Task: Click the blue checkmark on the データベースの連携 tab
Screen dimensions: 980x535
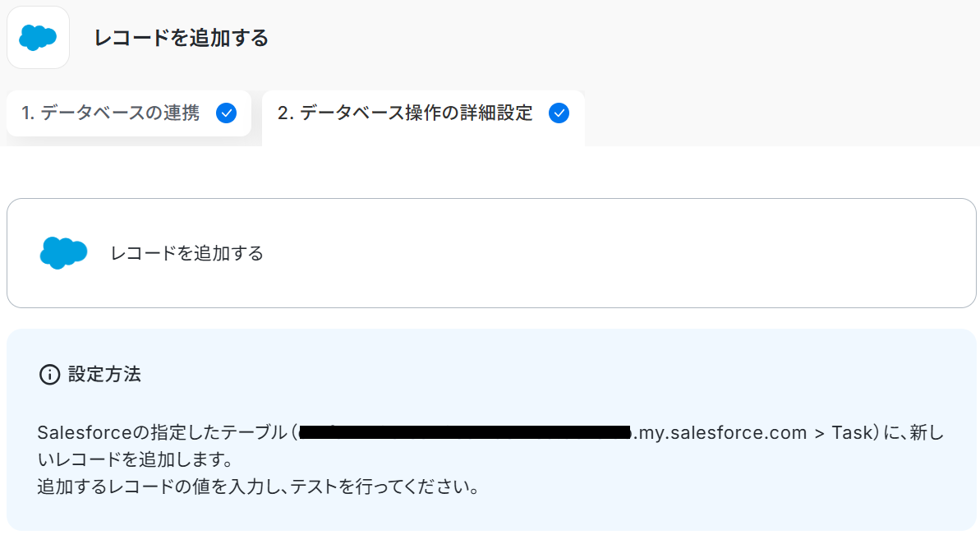Action: (226, 113)
